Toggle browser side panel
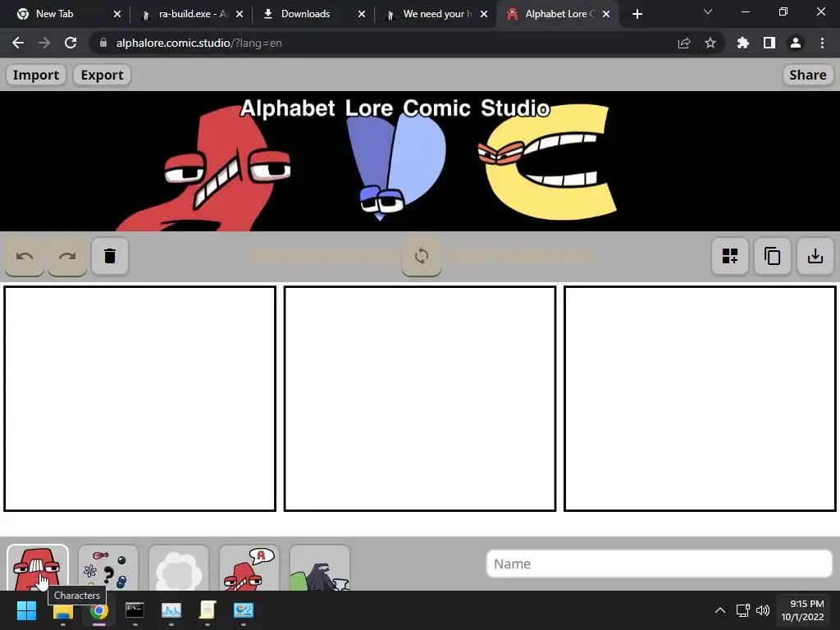Viewport: 840px width, 630px height. [769, 43]
